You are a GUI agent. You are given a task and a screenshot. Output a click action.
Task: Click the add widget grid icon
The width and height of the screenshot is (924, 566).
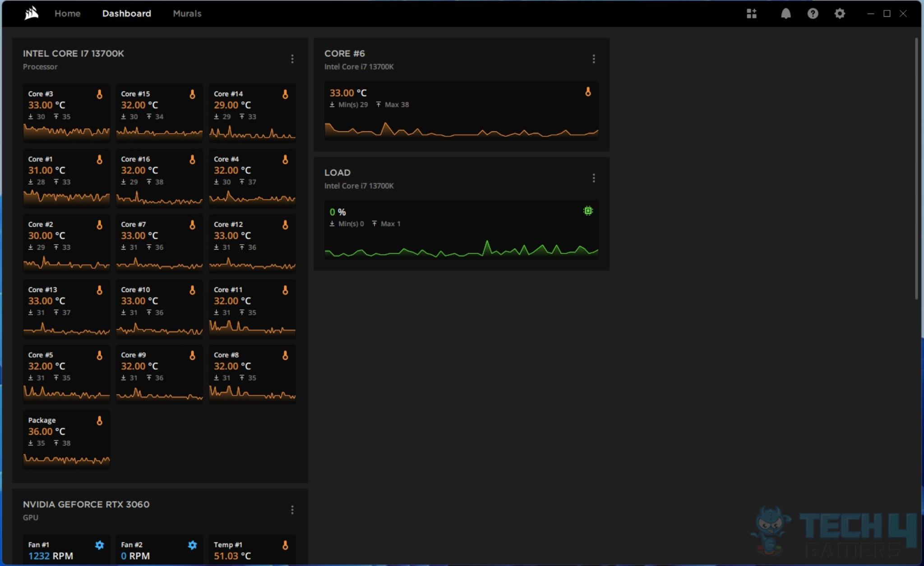pos(751,14)
